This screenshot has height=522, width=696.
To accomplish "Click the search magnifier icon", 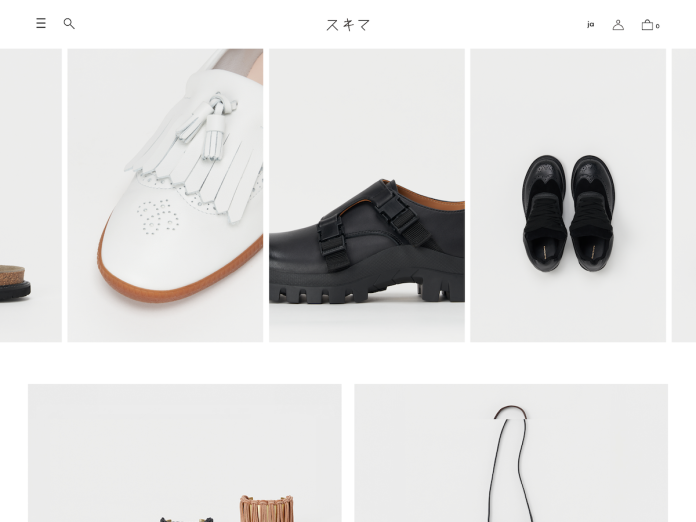I will [x=69, y=24].
